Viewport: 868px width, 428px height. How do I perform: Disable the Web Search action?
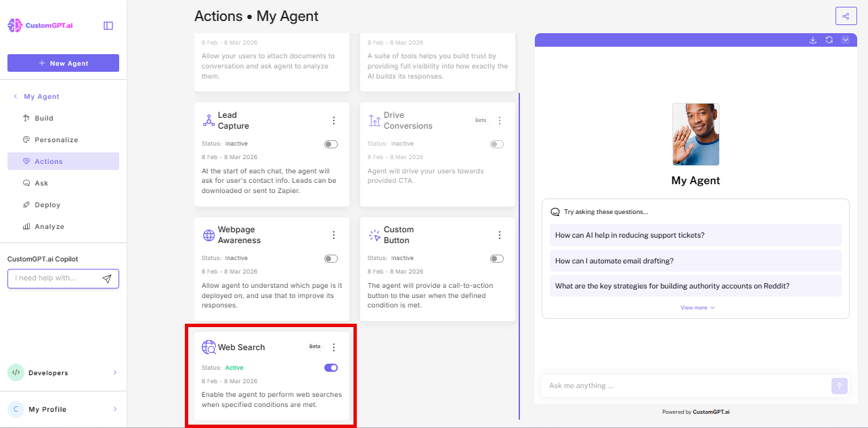coord(330,367)
